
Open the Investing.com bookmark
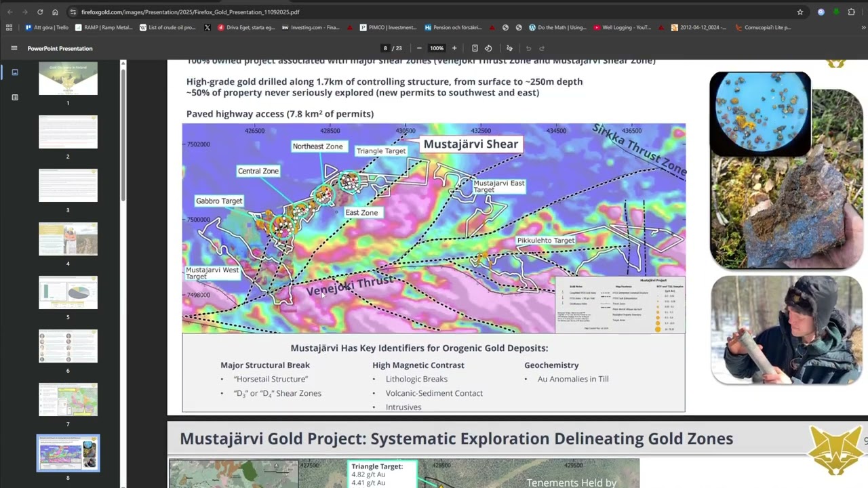tap(311, 28)
